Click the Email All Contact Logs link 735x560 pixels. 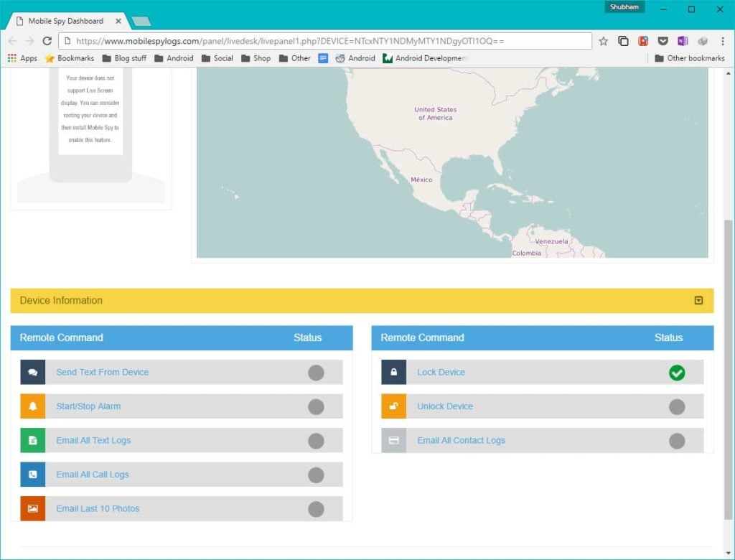[462, 440]
